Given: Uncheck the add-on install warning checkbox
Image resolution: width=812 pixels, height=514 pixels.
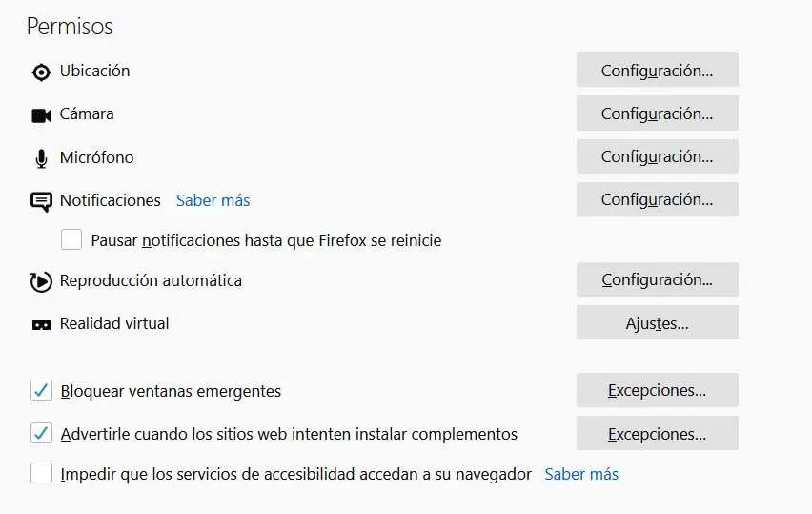Looking at the screenshot, I should pos(41,434).
